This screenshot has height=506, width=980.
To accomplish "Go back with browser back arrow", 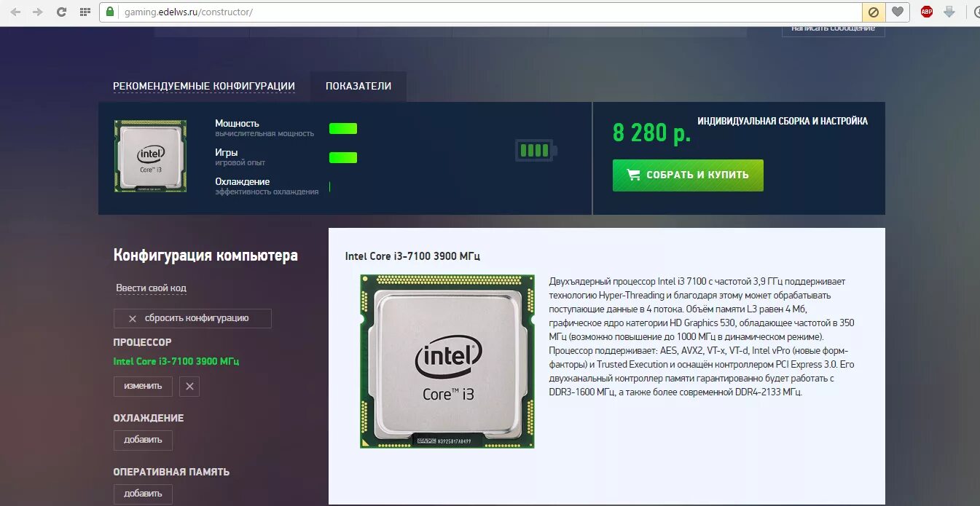I will (x=15, y=12).
